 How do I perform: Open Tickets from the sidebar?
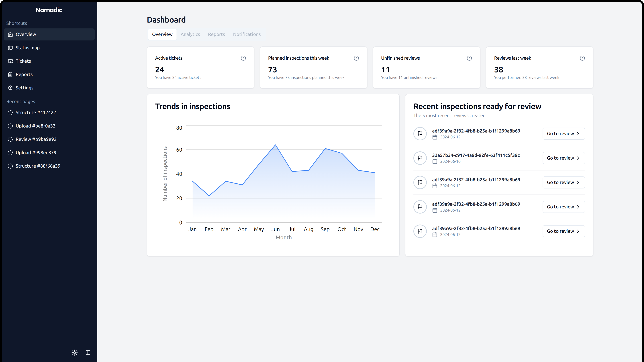23,61
